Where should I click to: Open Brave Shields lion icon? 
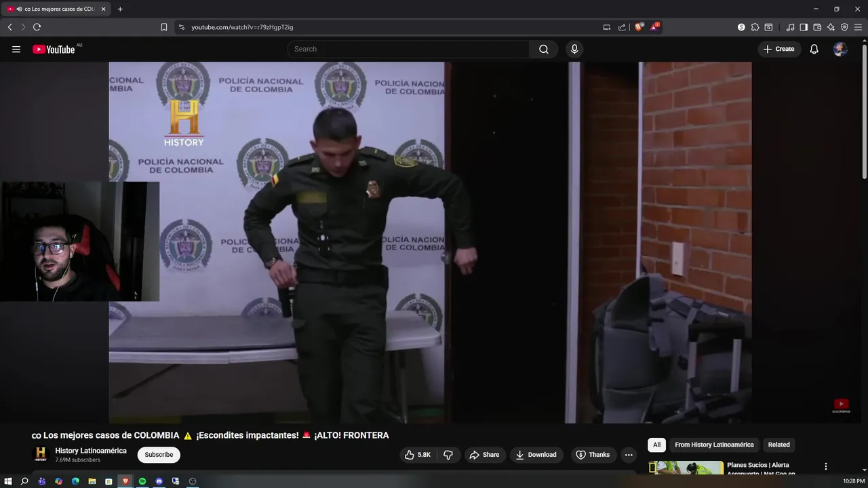639,27
